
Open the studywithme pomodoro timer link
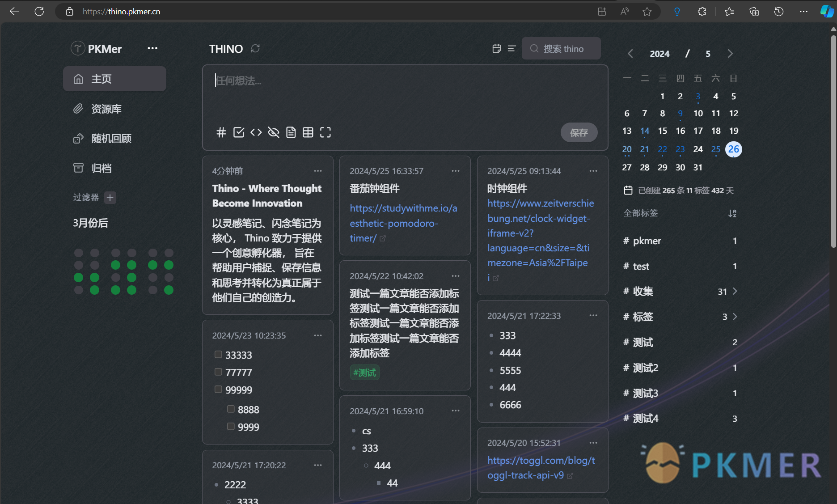tap(403, 223)
